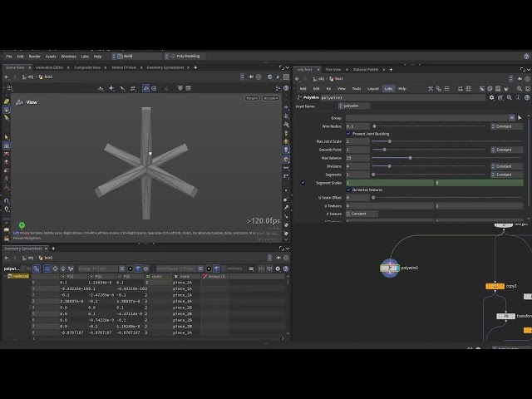Switch to the Material Palette tab
Viewport: 532px width, 399px height.
[366, 69]
